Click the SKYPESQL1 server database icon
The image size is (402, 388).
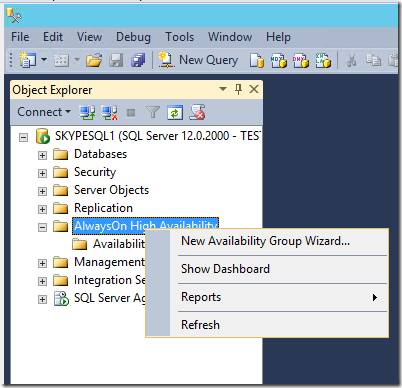(x=43, y=136)
